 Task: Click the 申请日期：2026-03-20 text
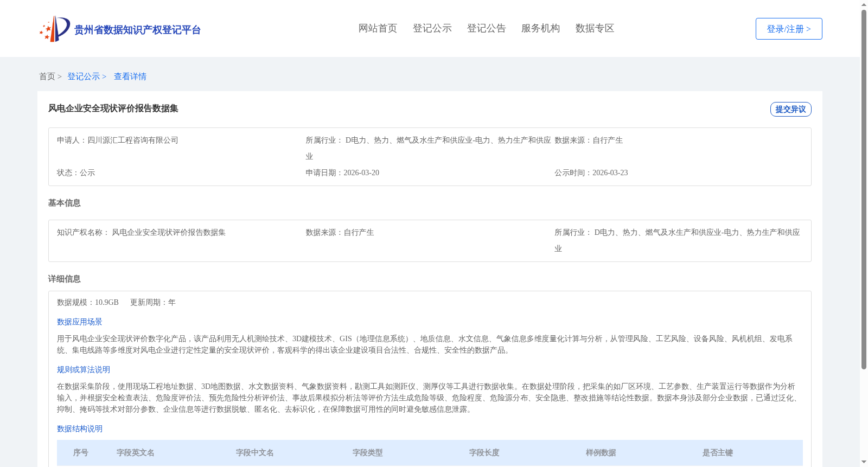(x=342, y=172)
